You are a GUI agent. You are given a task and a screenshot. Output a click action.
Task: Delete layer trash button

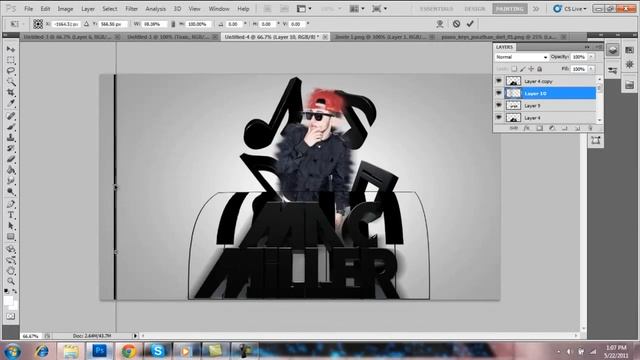tap(590, 128)
